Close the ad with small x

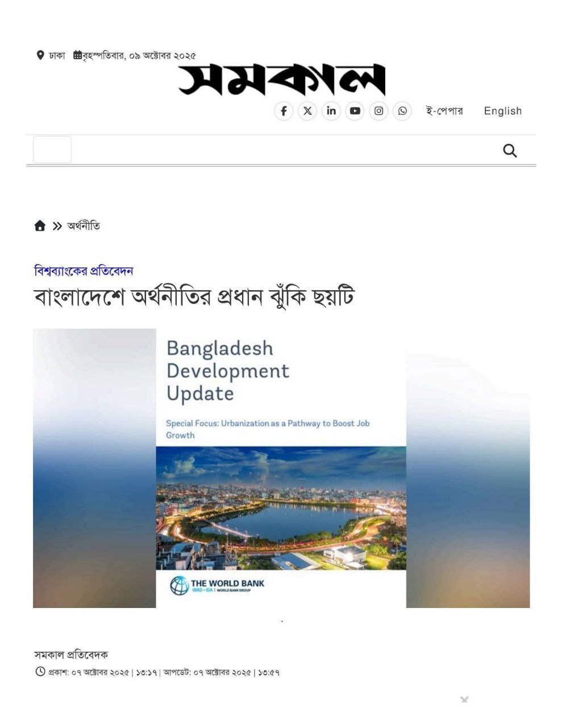tap(464, 699)
